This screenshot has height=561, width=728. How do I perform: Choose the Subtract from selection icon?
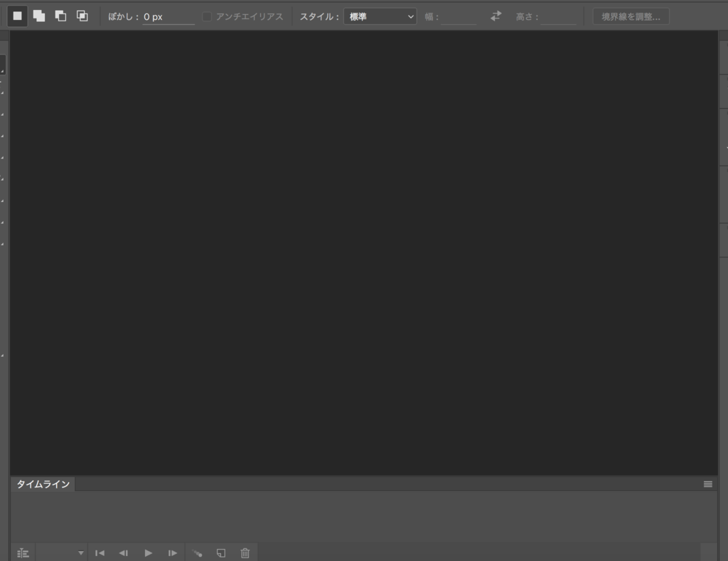tap(61, 16)
